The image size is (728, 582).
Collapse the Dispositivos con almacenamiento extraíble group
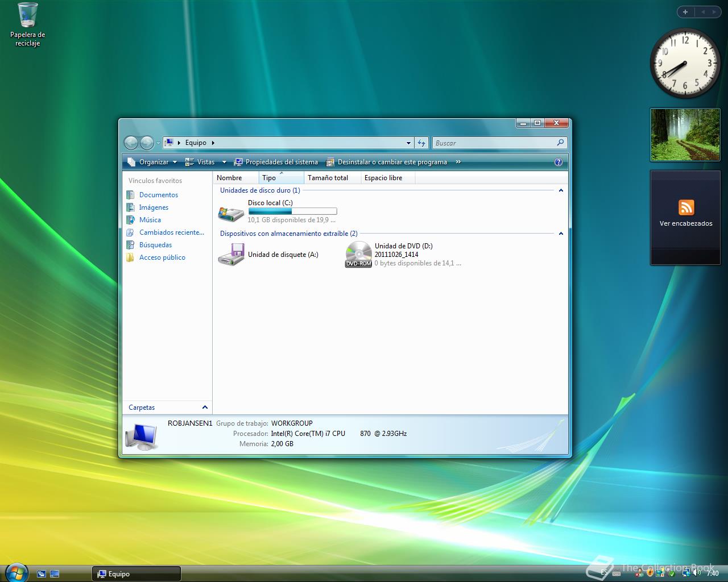pyautogui.click(x=561, y=234)
